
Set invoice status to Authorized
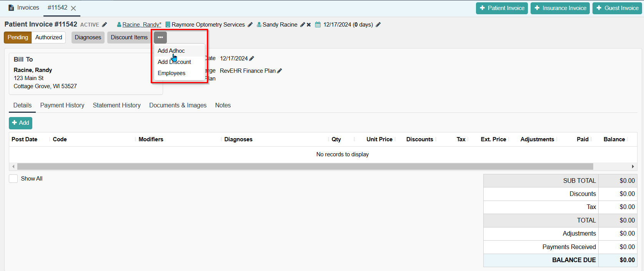pos(48,37)
